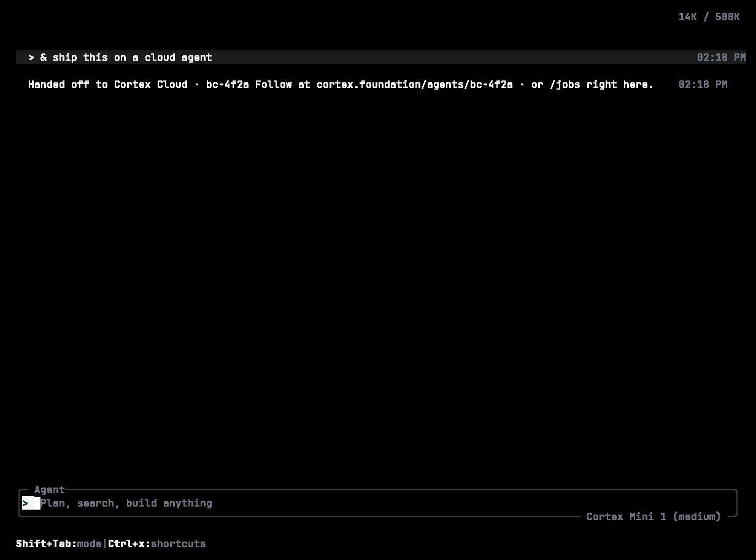756x560 pixels.
Task: Focus the Agent prompt input field
Action: point(377,503)
